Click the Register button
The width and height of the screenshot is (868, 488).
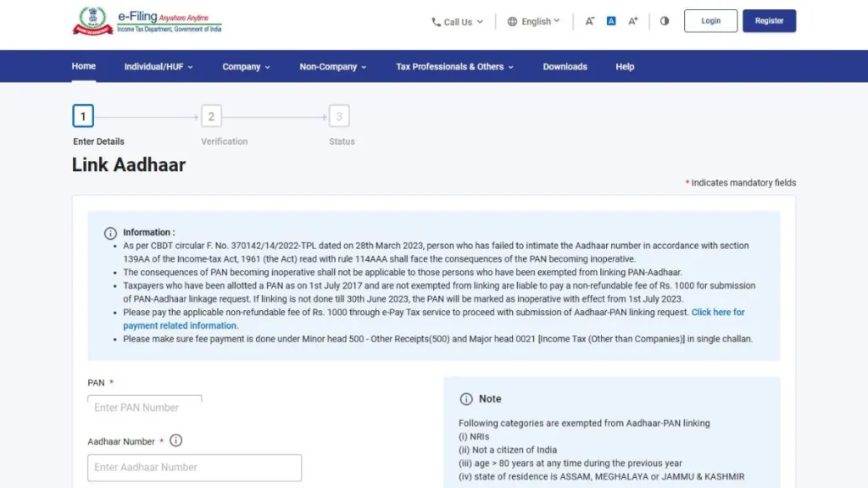click(x=769, y=20)
